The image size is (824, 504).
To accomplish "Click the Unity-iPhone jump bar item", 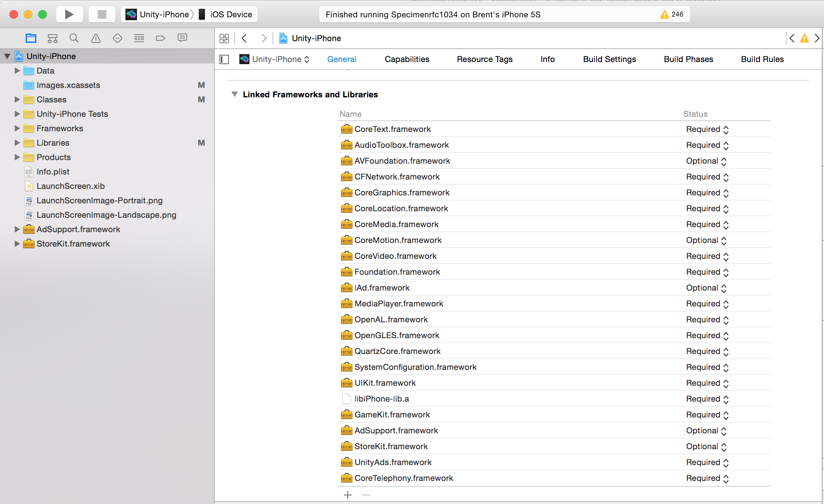I will (x=310, y=38).
